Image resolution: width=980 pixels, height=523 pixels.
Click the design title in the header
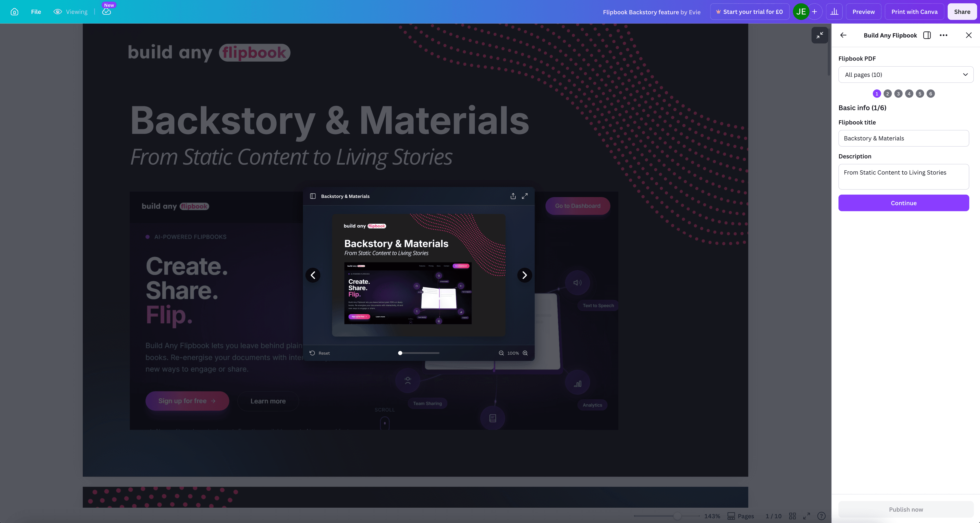pos(651,12)
